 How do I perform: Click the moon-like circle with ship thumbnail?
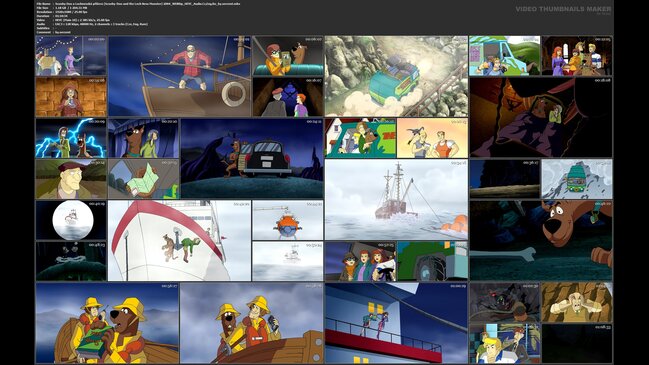[71, 220]
